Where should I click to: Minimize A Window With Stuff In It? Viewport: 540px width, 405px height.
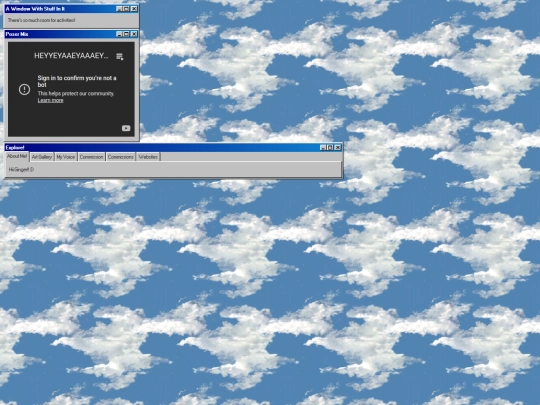119,9
